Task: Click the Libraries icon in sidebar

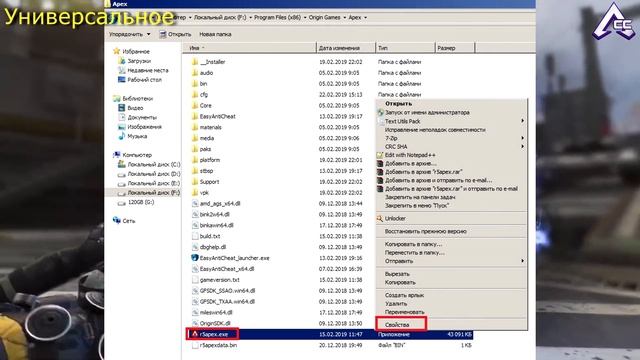Action: point(117,98)
